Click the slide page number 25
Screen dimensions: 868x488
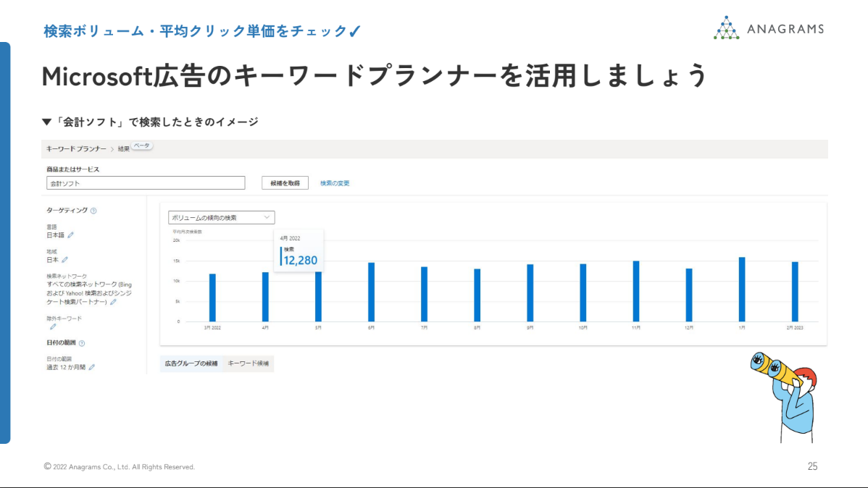(x=813, y=466)
